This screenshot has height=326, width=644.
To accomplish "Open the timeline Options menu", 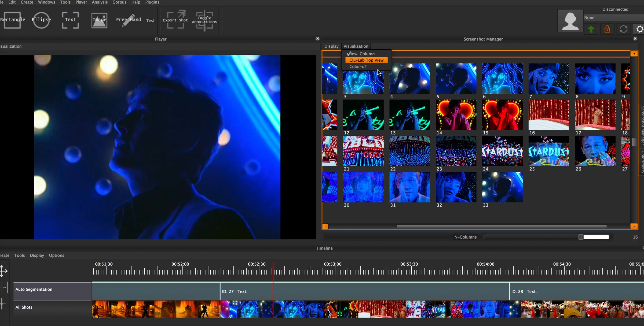I will (56, 255).
